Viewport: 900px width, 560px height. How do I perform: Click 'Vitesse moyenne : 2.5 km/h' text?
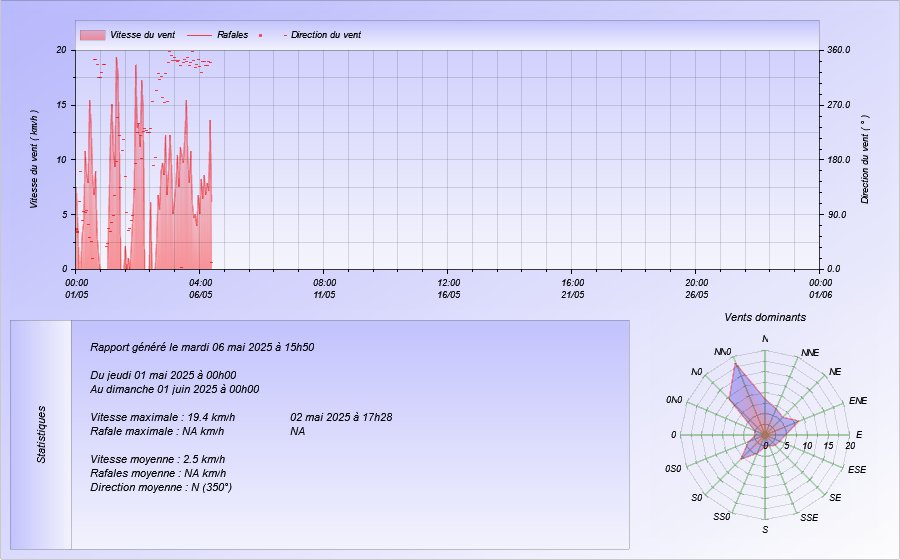(157, 460)
